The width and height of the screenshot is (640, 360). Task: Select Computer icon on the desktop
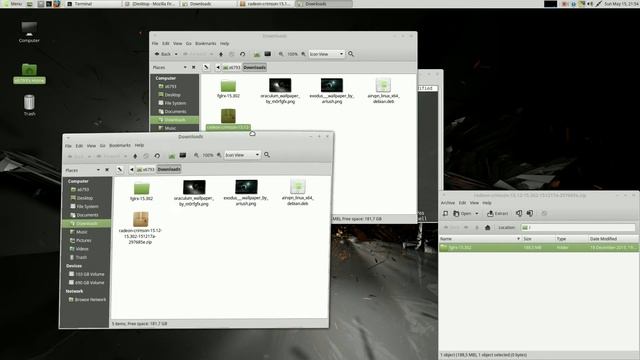[29, 32]
